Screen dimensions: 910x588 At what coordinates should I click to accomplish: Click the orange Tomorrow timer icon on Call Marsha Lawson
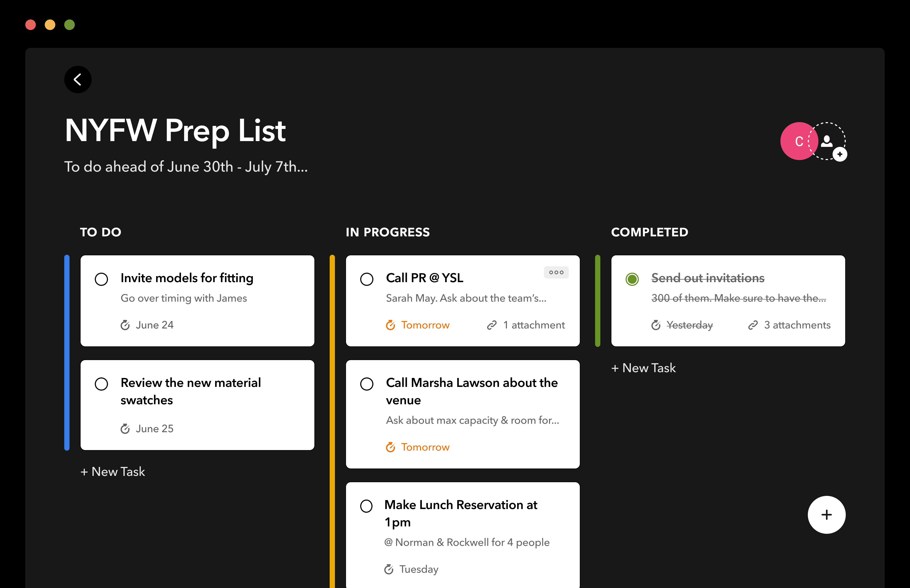coord(390,447)
